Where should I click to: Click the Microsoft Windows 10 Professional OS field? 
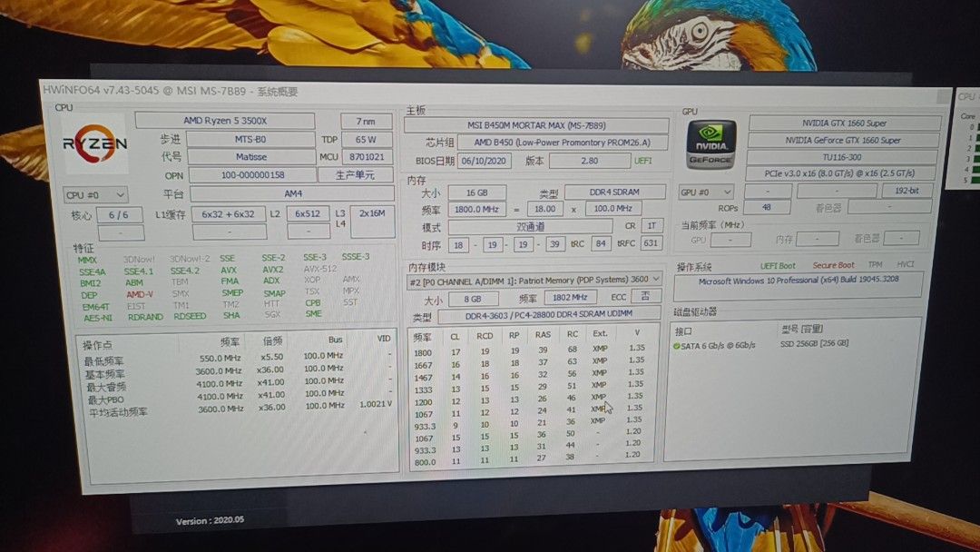[x=799, y=285]
